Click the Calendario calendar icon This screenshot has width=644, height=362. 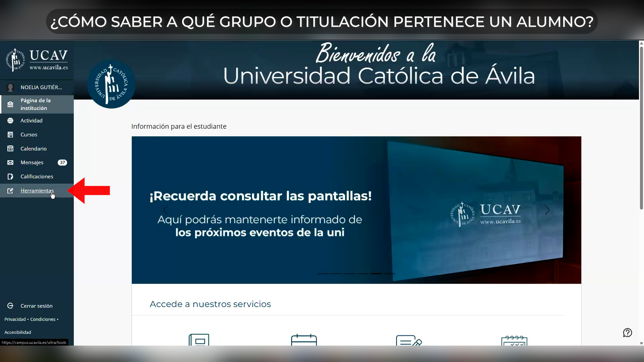click(x=10, y=149)
